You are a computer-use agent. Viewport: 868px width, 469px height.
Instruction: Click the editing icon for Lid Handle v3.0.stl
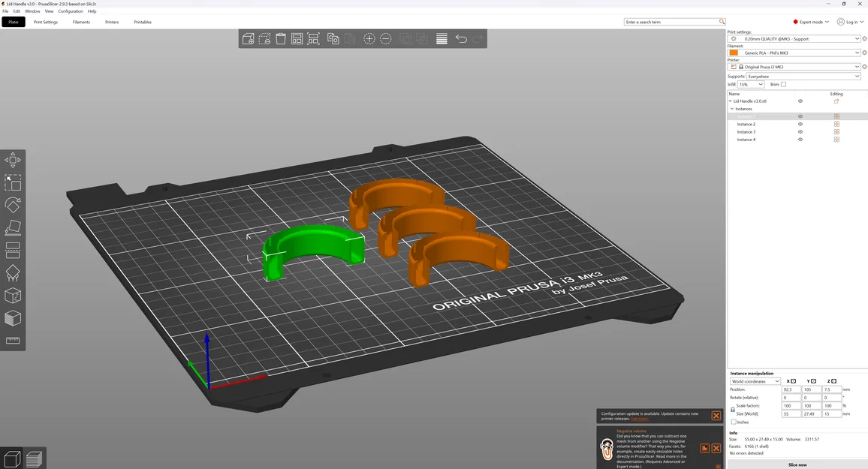[x=836, y=101]
